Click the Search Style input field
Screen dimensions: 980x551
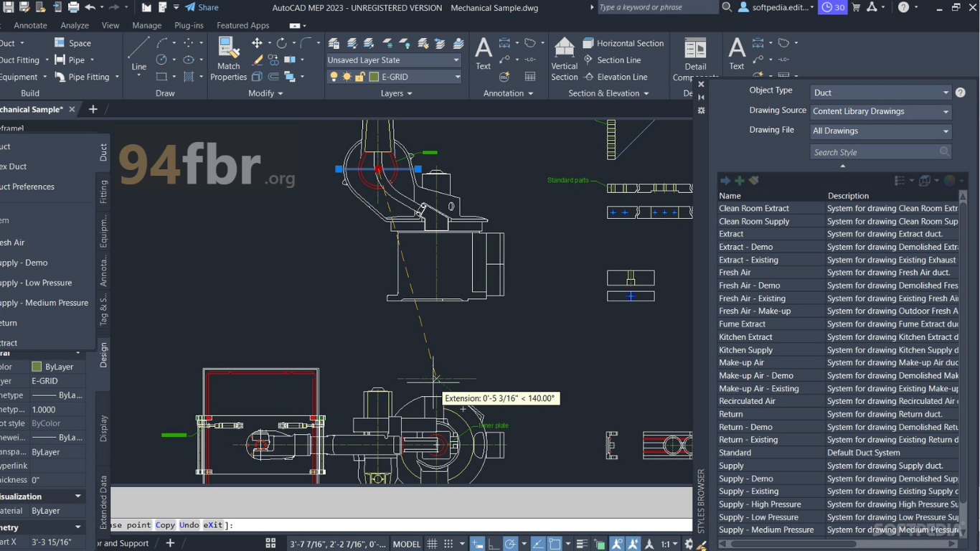[881, 152]
